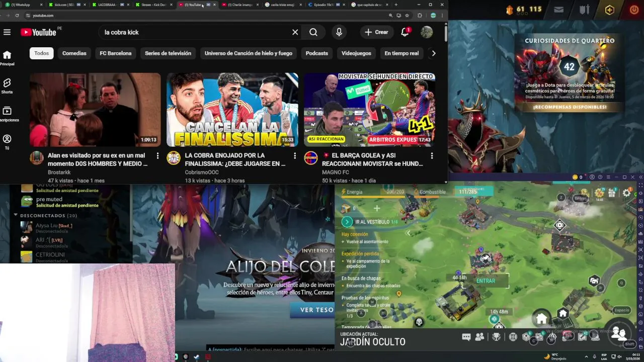The width and height of the screenshot is (644, 362).
Task: Select the Videojuegos category chip
Action: [x=356, y=53]
